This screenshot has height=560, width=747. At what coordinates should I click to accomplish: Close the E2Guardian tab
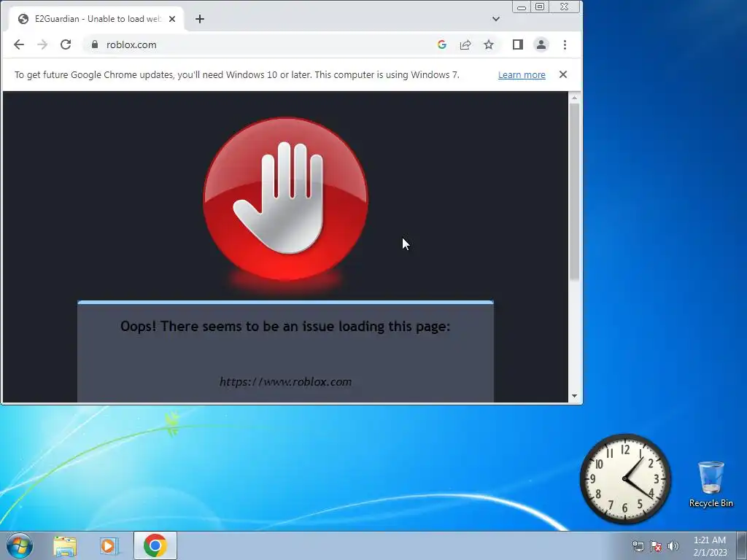click(172, 19)
